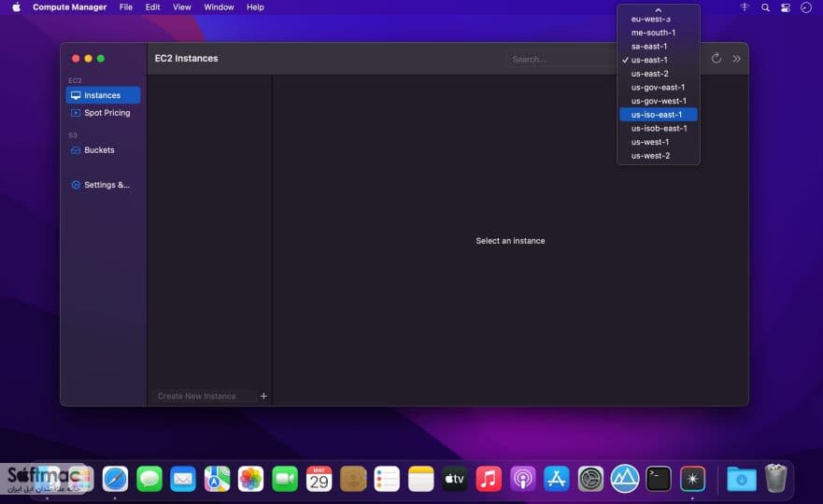Image resolution: width=823 pixels, height=504 pixels.
Task: Open the Apple menu
Action: click(16, 7)
